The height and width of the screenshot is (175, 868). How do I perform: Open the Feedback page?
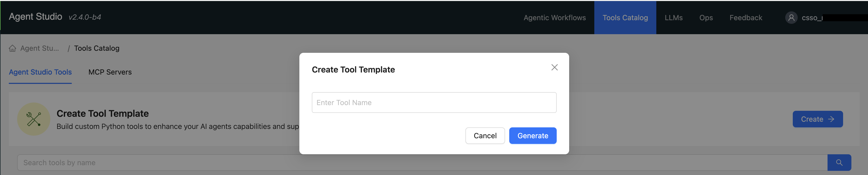coord(745,18)
